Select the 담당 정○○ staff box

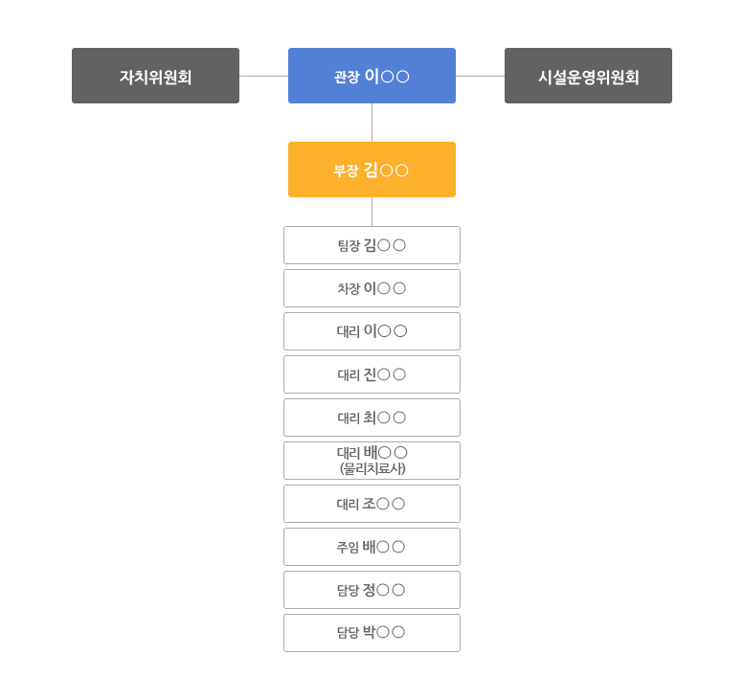372,590
